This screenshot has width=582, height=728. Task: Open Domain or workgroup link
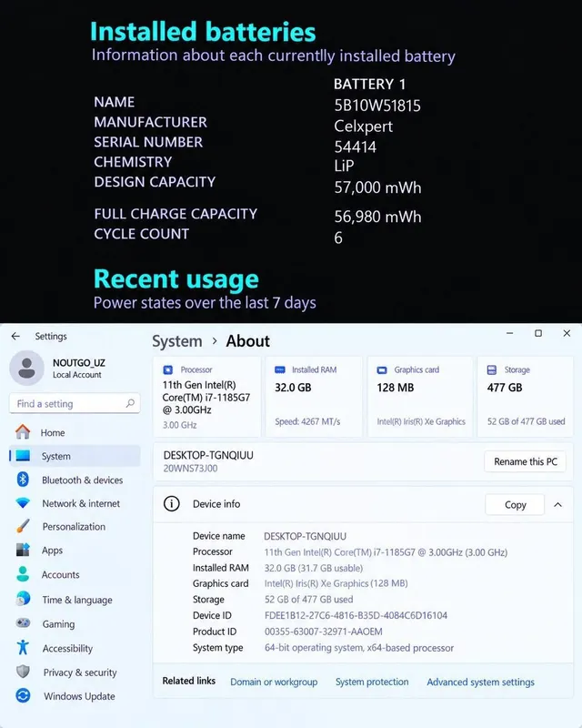(274, 682)
